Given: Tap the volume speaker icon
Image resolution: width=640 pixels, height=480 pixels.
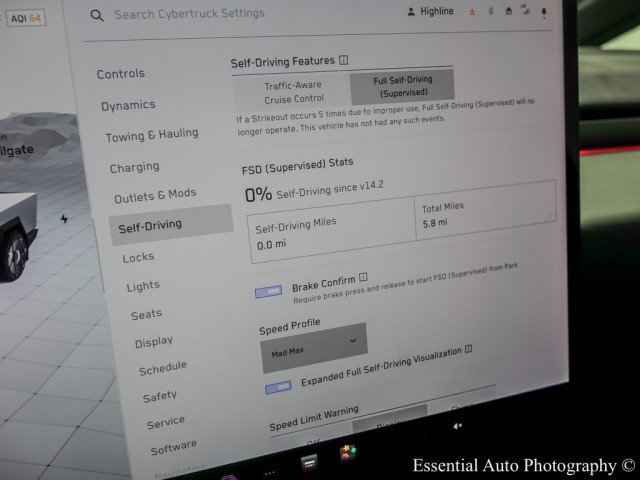Looking at the screenshot, I should tap(457, 426).
